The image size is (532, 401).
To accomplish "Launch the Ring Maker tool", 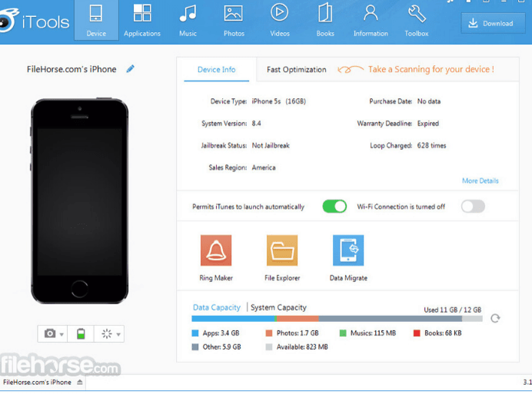I will (x=216, y=258).
